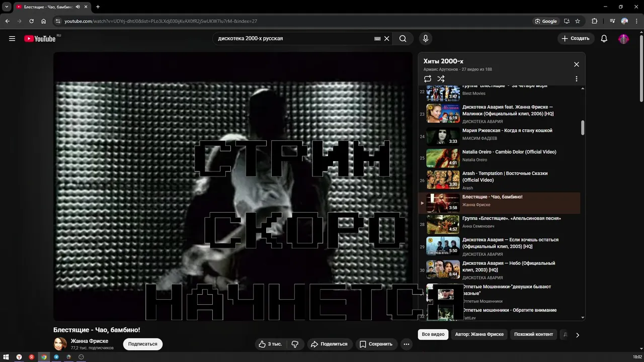Click the playlist panel scrollbar
The height and width of the screenshot is (362, 644).
click(x=583, y=128)
